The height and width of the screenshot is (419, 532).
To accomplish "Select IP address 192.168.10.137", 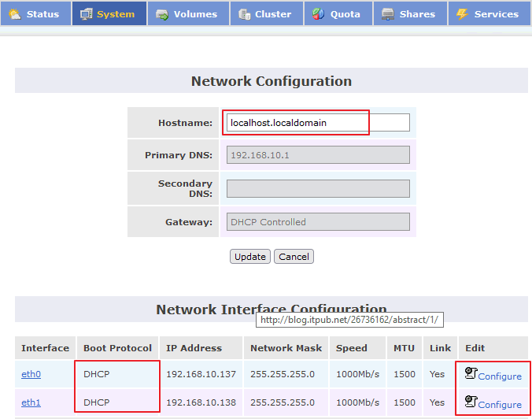I will tap(201, 374).
